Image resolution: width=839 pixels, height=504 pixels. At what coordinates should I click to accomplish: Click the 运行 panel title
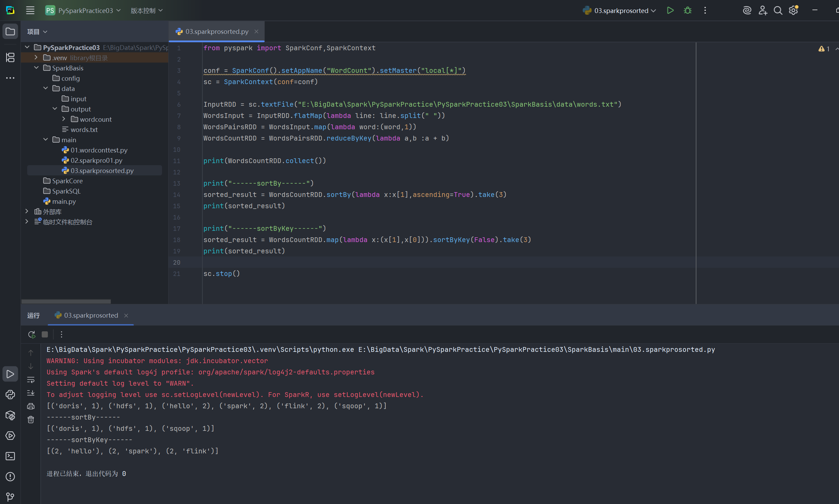pyautogui.click(x=34, y=315)
